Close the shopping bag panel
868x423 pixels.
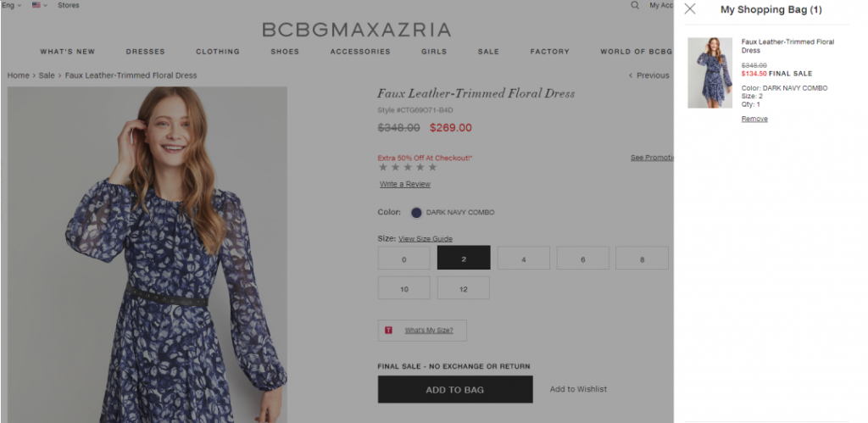[x=690, y=9]
